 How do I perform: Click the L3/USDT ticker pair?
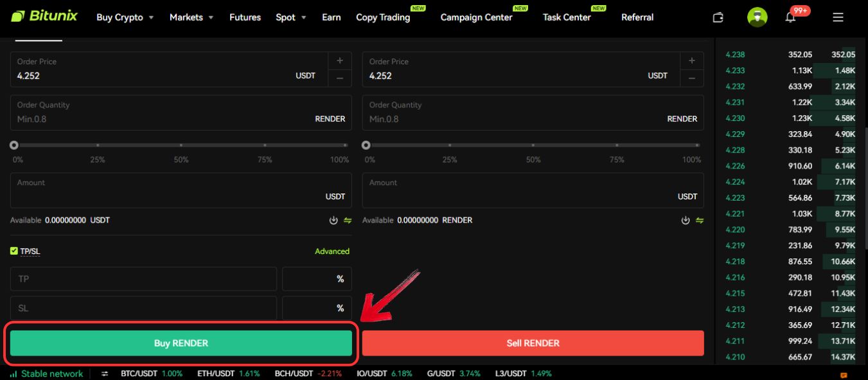(511, 374)
